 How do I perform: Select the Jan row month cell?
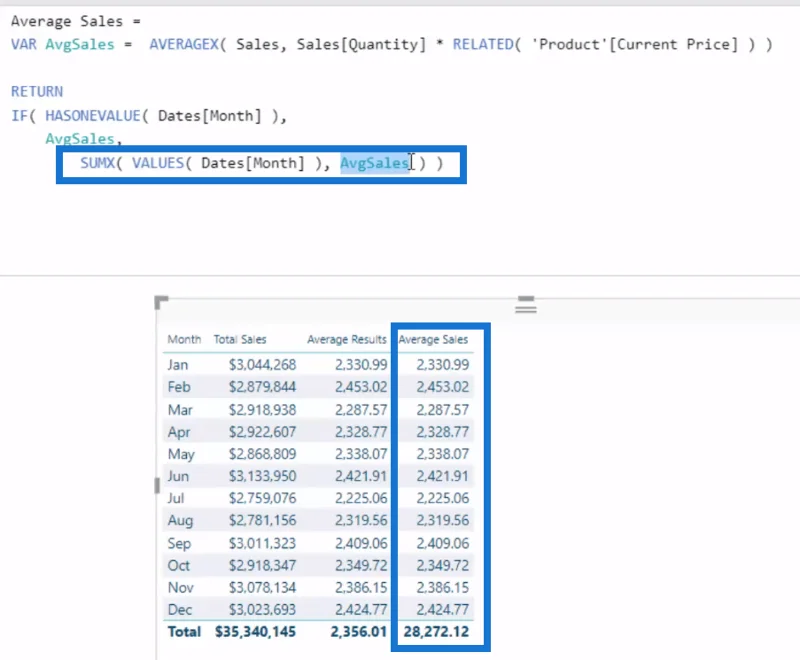178,365
